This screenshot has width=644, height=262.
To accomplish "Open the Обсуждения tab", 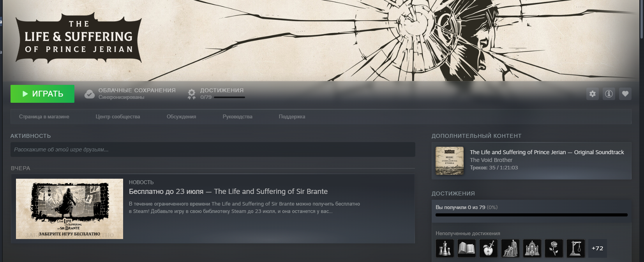I will click(x=181, y=117).
